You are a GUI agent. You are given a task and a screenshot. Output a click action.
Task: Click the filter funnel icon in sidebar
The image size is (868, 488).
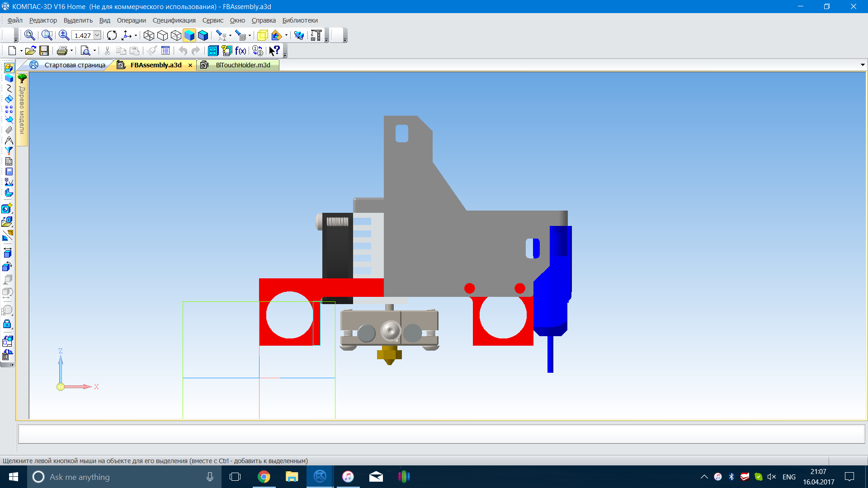(9, 151)
